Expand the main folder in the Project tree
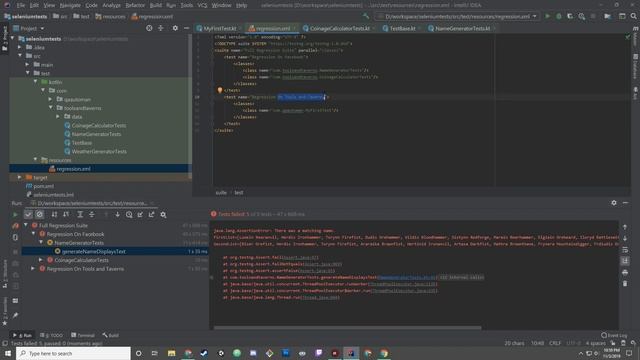The width and height of the screenshot is (640, 360). point(27,64)
